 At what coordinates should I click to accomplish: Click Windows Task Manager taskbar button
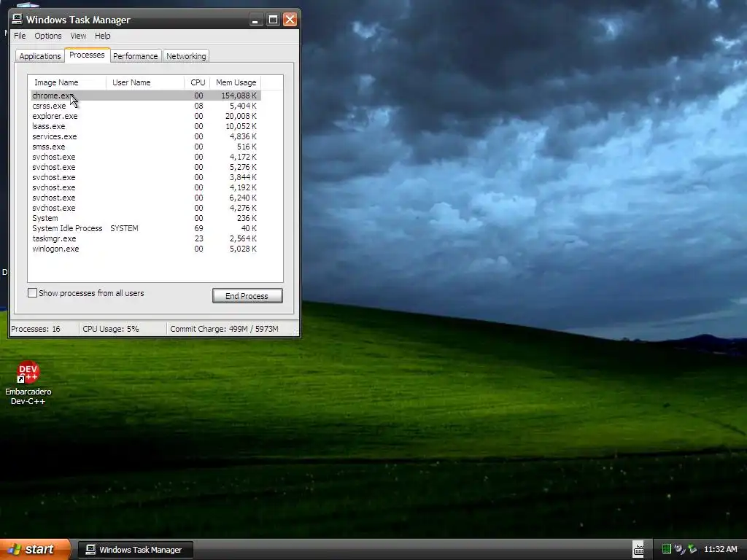(x=136, y=550)
